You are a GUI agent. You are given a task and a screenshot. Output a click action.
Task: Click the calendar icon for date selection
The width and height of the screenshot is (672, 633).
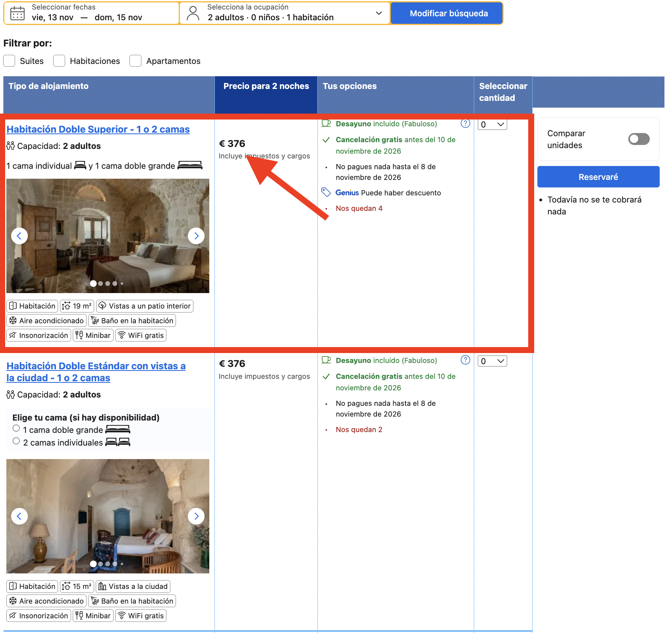17,13
